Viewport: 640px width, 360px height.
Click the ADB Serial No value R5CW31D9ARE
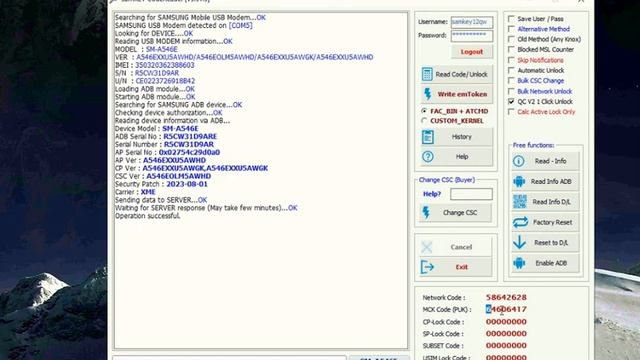coord(190,136)
